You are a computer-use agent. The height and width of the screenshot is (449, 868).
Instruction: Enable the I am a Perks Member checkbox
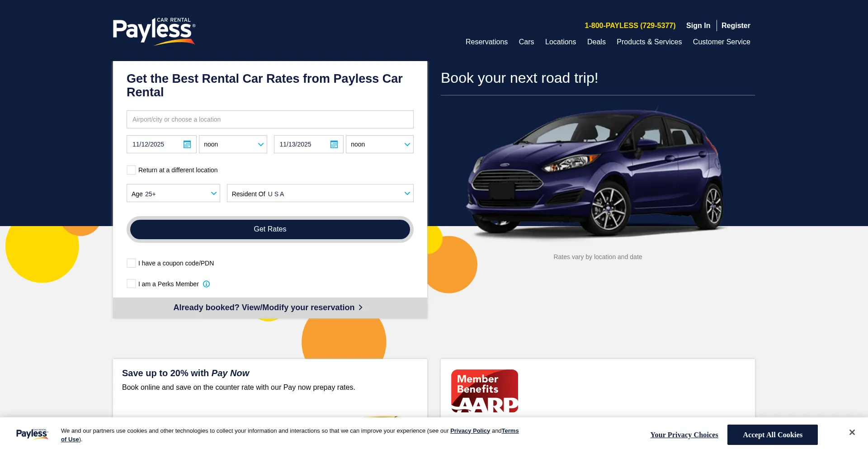131,284
